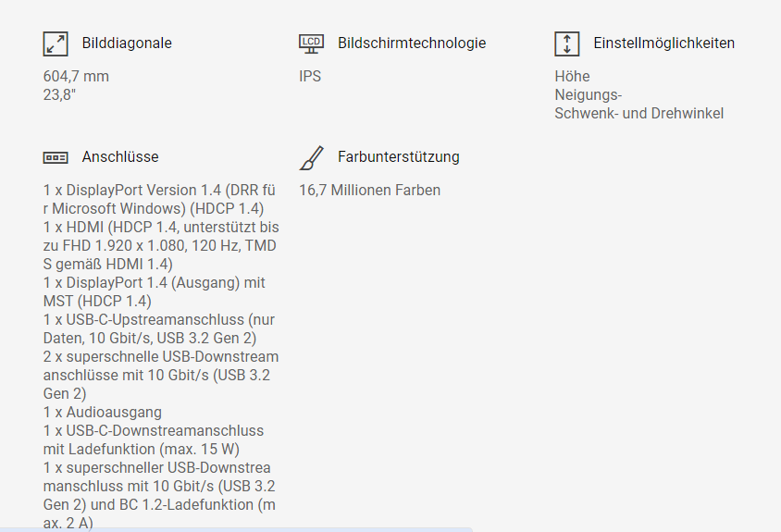Click the diagonal arrows icon beside Bilddiagonale
Screen dimensions: 781x532
[x=56, y=43]
